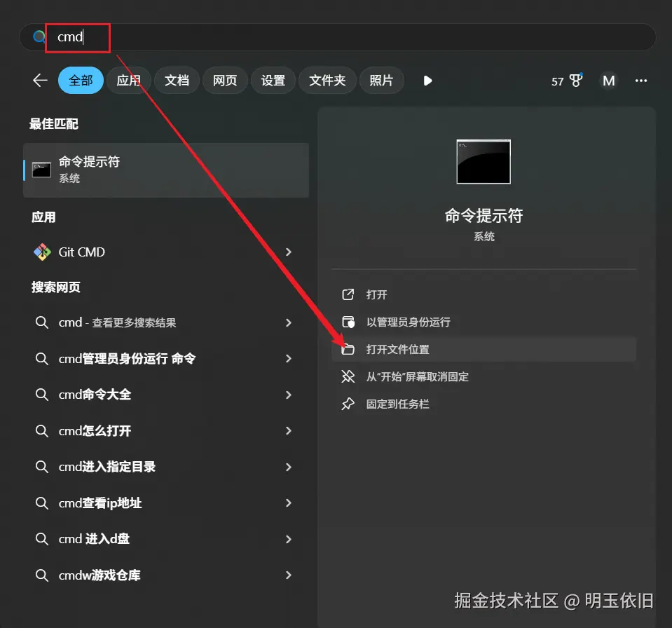Switch to the 应用 filter tab

point(128,80)
